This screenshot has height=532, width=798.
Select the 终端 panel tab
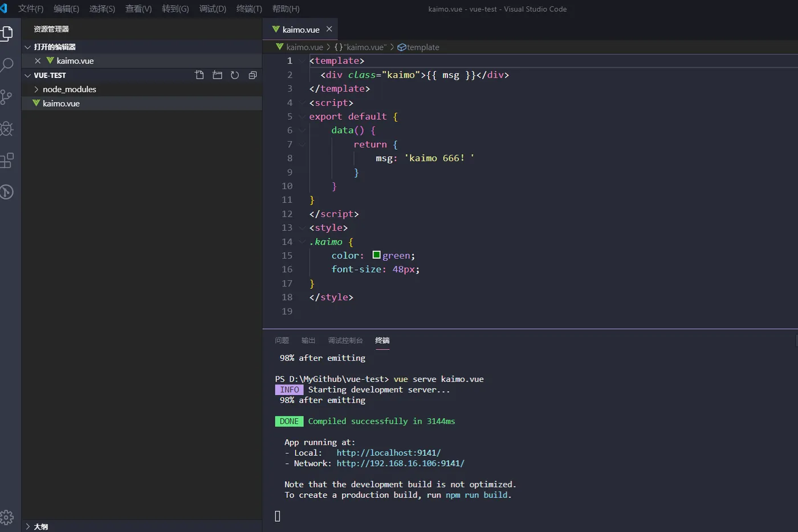(x=382, y=340)
